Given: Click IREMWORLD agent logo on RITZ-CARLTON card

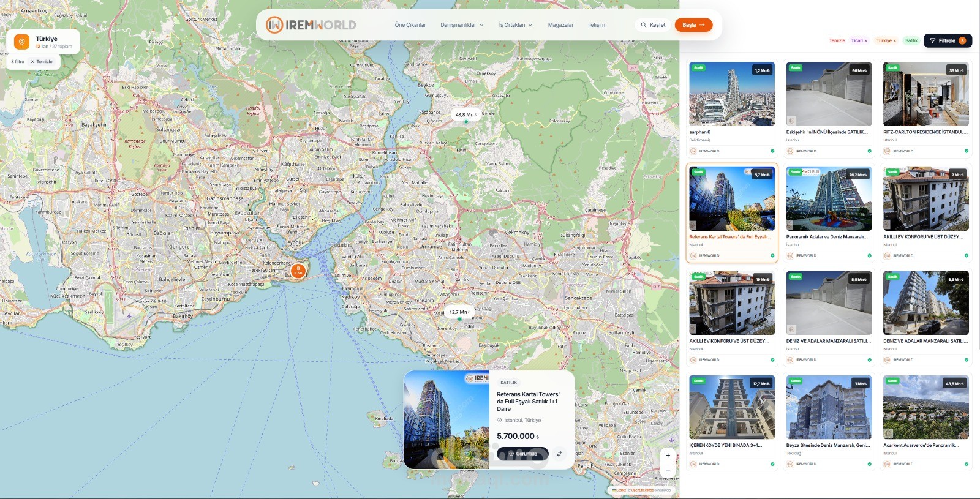Looking at the screenshot, I should 886,151.
